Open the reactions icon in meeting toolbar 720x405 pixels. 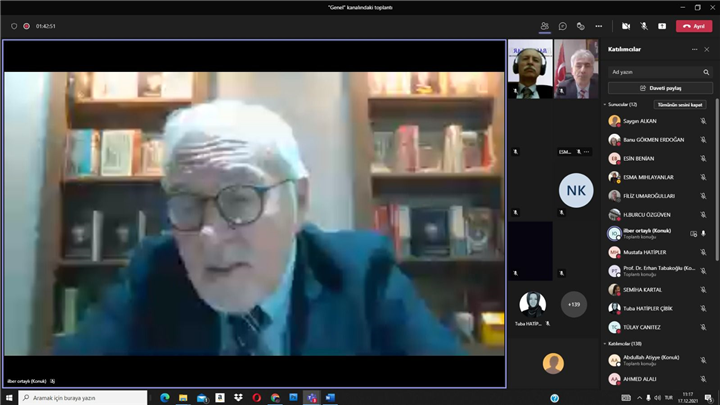point(581,26)
